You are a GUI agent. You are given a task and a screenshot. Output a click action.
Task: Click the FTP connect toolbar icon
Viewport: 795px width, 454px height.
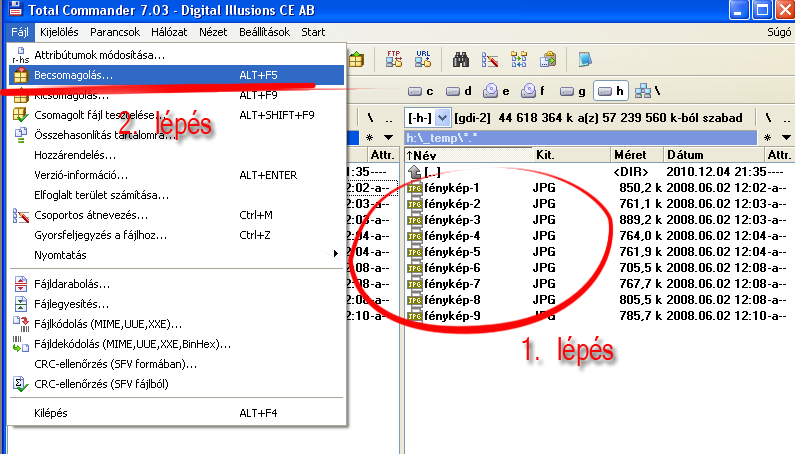(393, 59)
